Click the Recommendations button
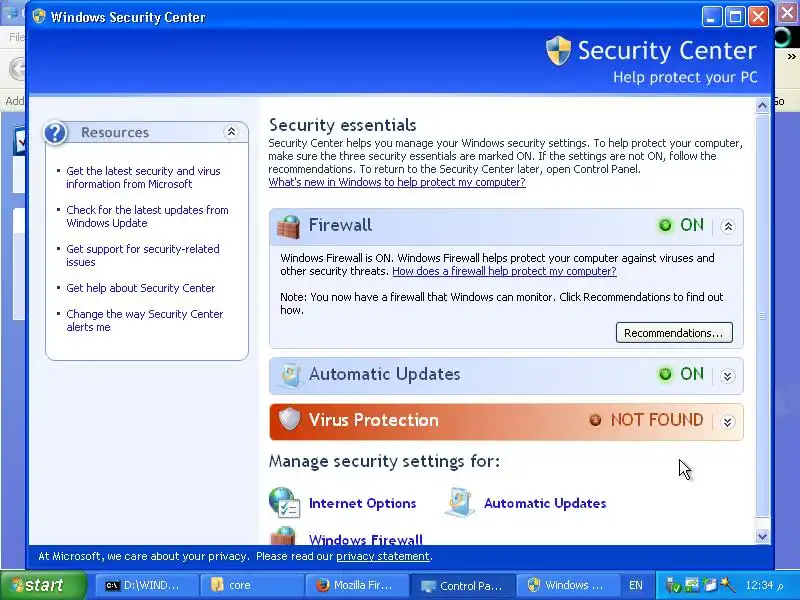The width and height of the screenshot is (800, 600). tap(674, 333)
